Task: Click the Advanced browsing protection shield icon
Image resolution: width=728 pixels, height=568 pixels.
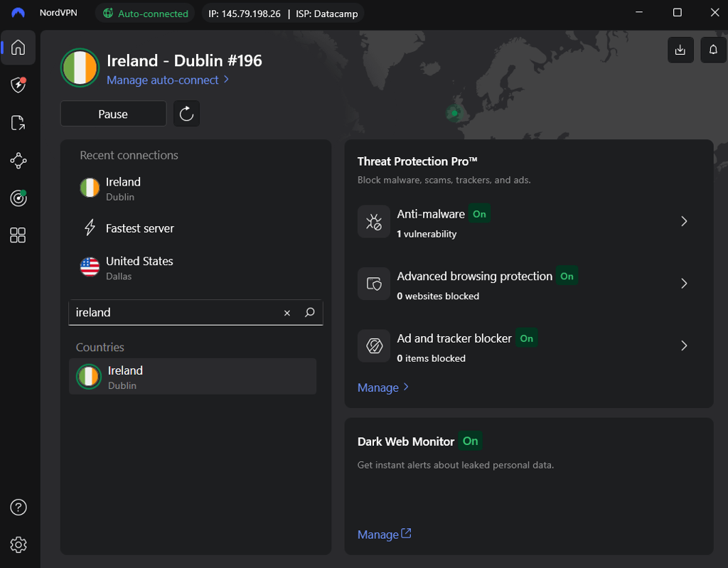Action: 374,284
